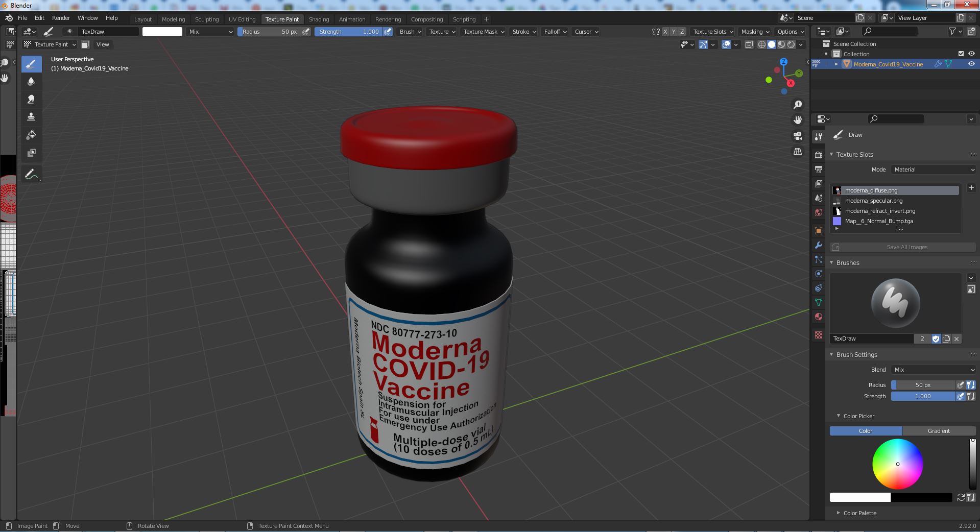Open the Mix blend dropdown in header
Image resolution: width=980 pixels, height=532 pixels.
tap(210, 32)
